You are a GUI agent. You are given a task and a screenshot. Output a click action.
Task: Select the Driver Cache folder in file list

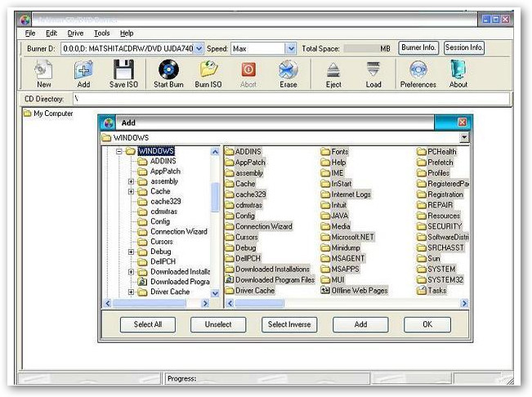(x=250, y=291)
